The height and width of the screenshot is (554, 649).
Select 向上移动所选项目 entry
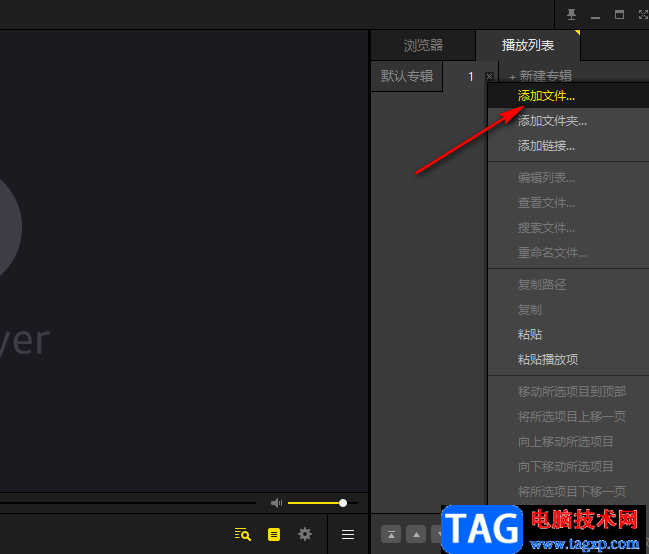click(x=568, y=442)
